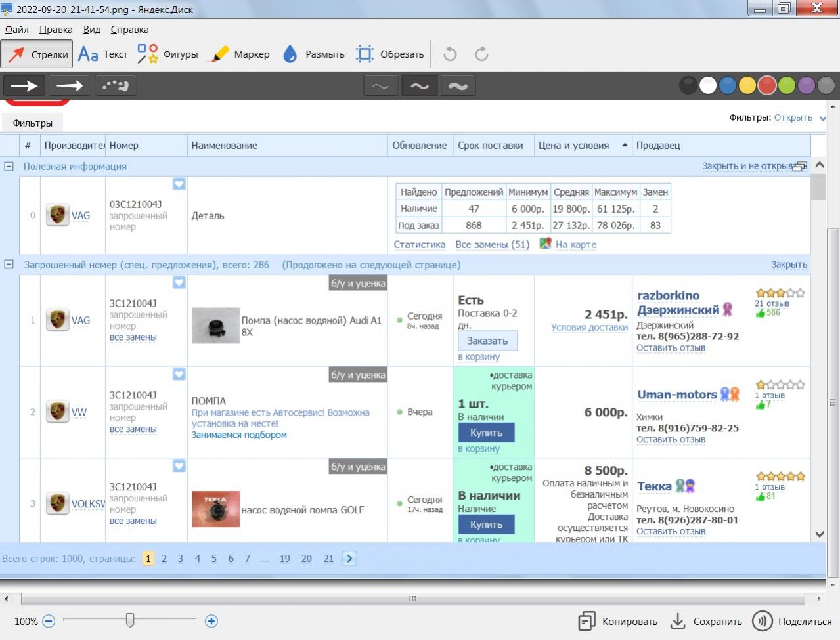Pick the blue color swatch

(727, 85)
